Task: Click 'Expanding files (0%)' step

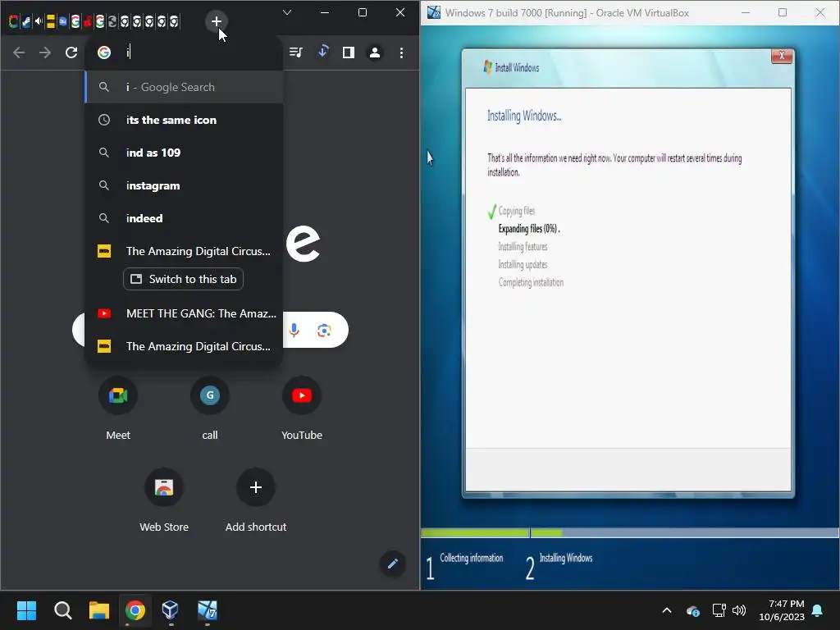Action: coord(529,229)
